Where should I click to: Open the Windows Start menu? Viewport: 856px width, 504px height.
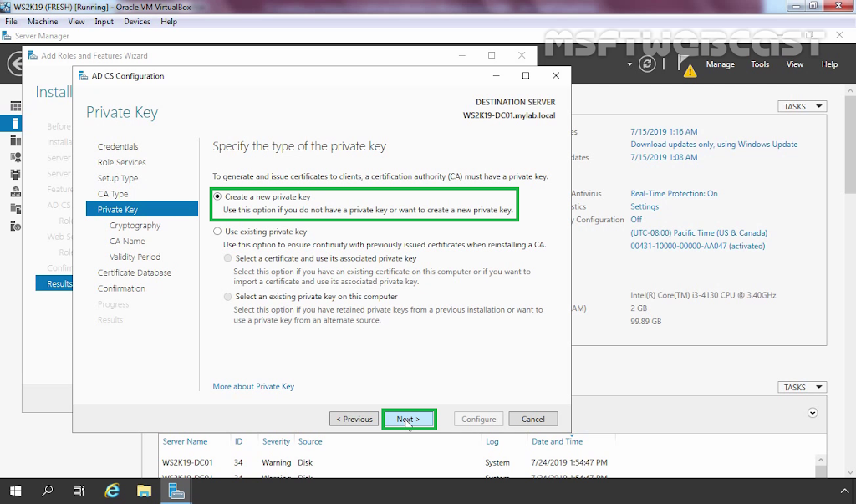click(x=15, y=491)
